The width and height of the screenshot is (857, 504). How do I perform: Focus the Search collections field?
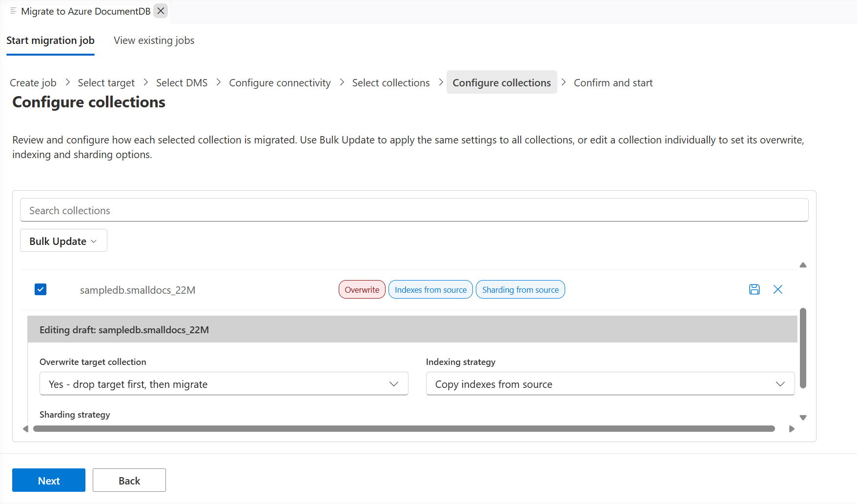coord(414,210)
